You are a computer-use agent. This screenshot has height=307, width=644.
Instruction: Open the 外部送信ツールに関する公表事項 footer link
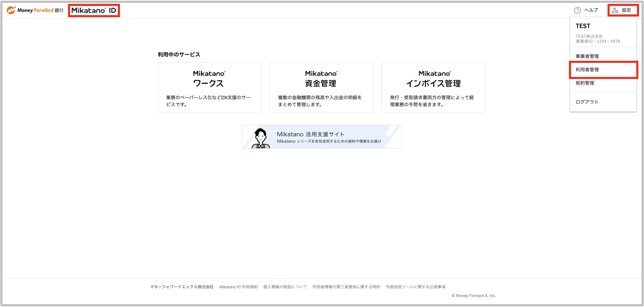[416, 287]
